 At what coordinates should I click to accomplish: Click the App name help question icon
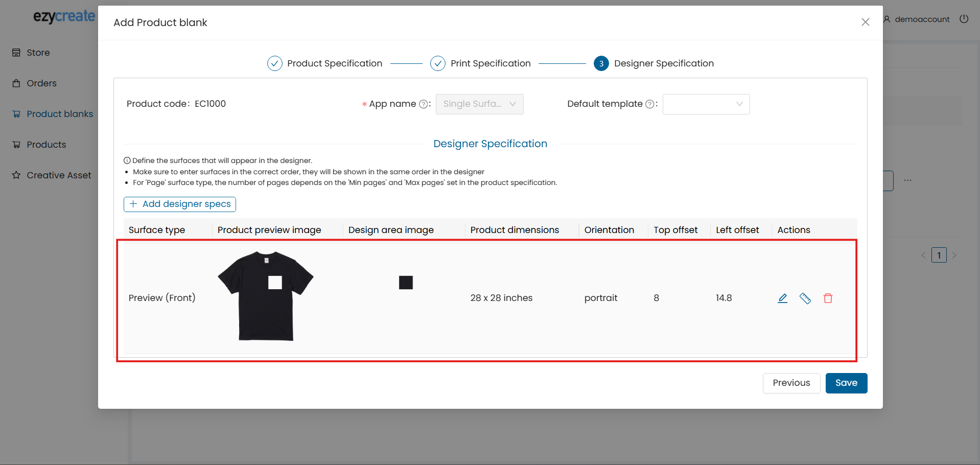(x=423, y=104)
